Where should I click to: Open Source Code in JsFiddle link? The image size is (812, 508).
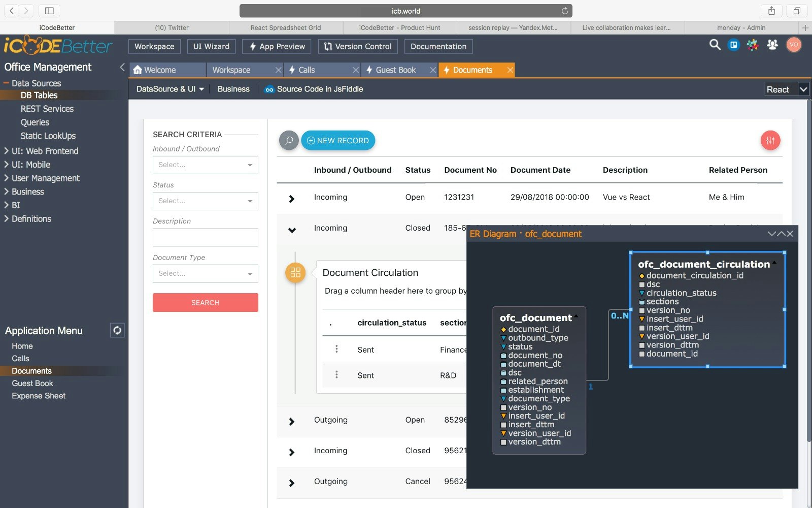(x=314, y=89)
